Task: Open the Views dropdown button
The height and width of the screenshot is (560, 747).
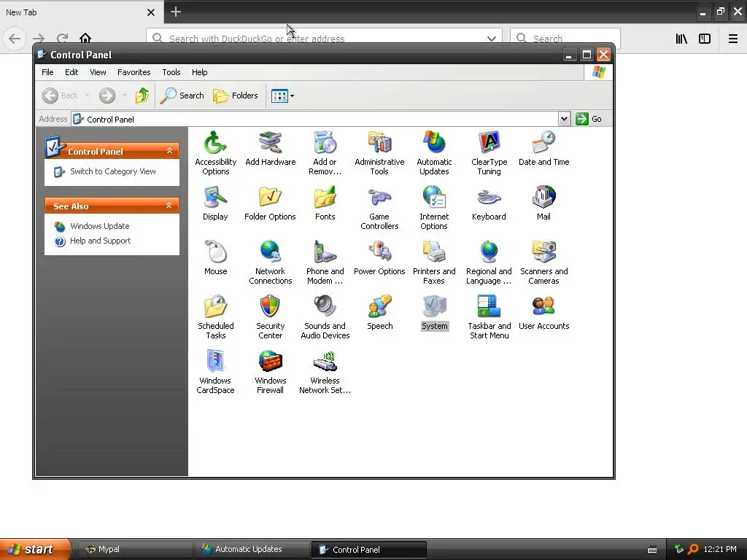Action: point(282,96)
